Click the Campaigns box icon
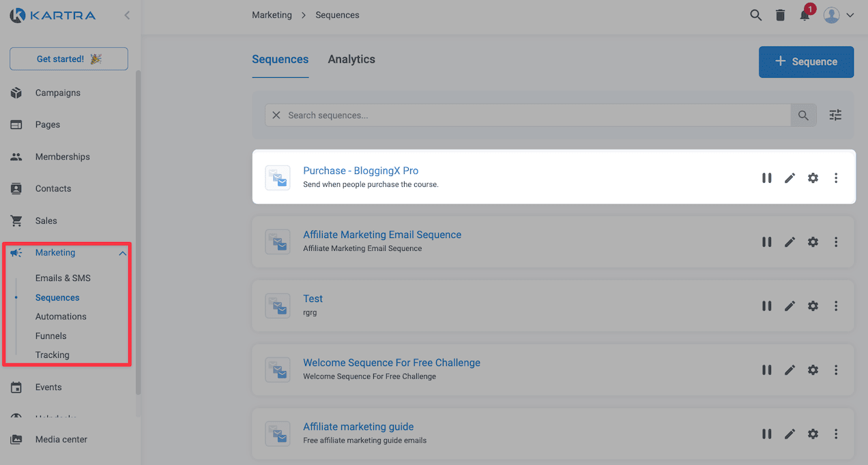The width and height of the screenshot is (868, 465). tap(16, 93)
